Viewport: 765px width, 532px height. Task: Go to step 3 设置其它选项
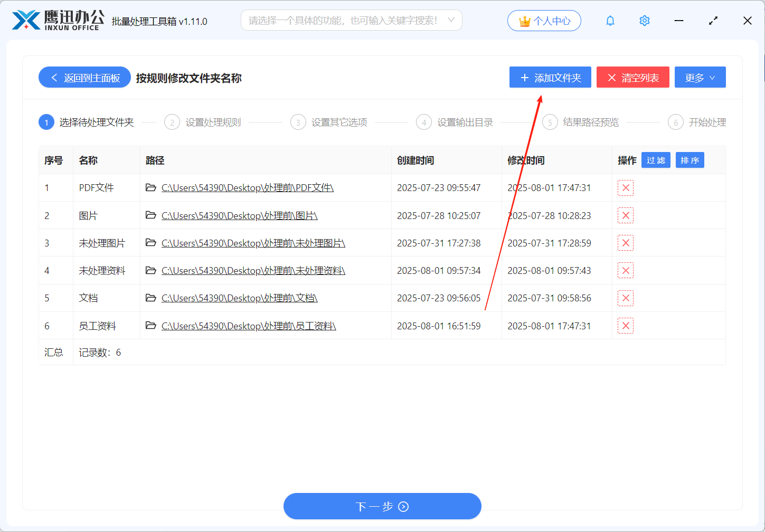(329, 122)
